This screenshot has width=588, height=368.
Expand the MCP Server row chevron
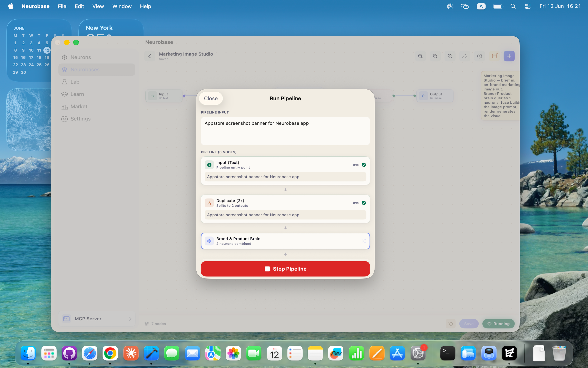tap(130, 319)
